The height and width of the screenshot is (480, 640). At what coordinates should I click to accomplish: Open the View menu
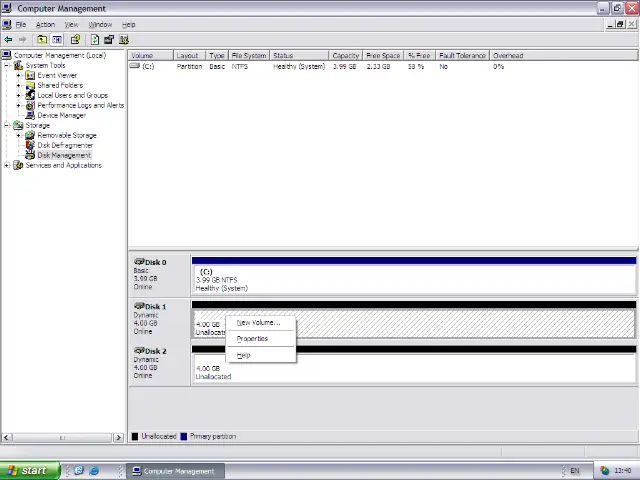(71, 24)
